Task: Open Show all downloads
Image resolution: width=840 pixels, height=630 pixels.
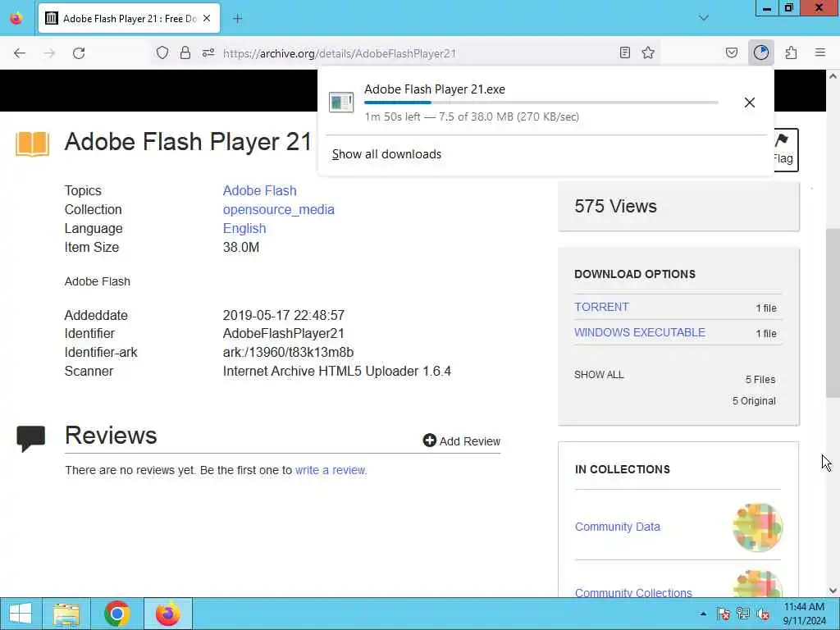Action: [x=387, y=154]
